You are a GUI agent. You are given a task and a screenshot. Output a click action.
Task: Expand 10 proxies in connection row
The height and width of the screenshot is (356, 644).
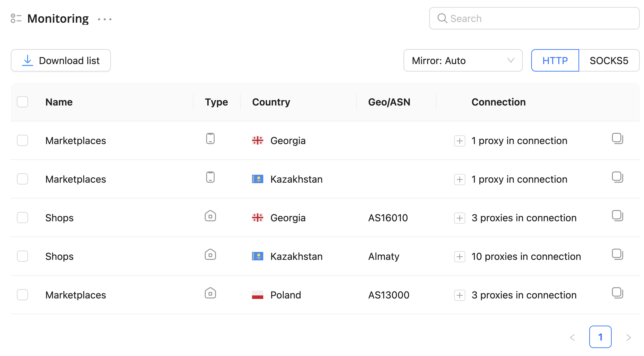click(460, 257)
